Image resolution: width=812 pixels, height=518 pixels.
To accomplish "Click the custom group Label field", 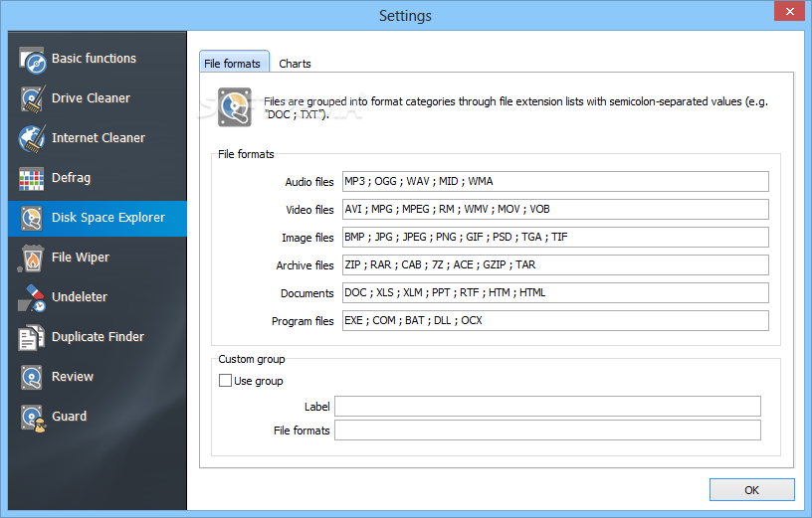I will [x=547, y=407].
